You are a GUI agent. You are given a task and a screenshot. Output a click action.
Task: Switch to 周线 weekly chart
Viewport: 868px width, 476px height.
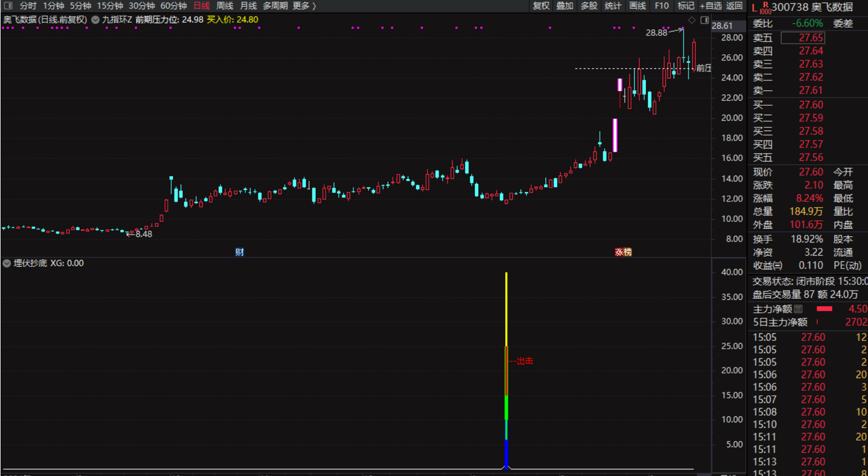(x=224, y=6)
